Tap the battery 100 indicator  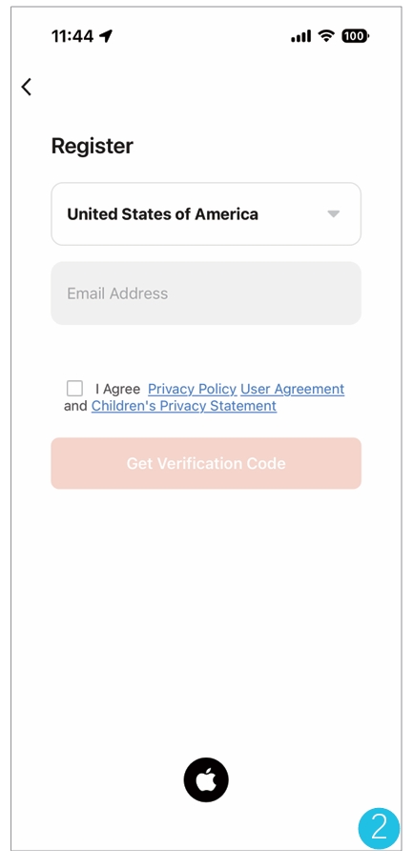356,36
